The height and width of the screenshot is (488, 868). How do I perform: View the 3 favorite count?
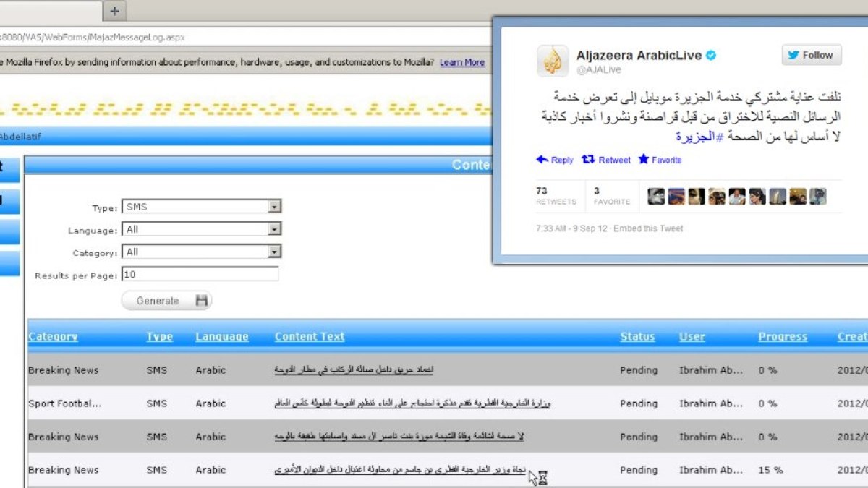[x=612, y=196]
